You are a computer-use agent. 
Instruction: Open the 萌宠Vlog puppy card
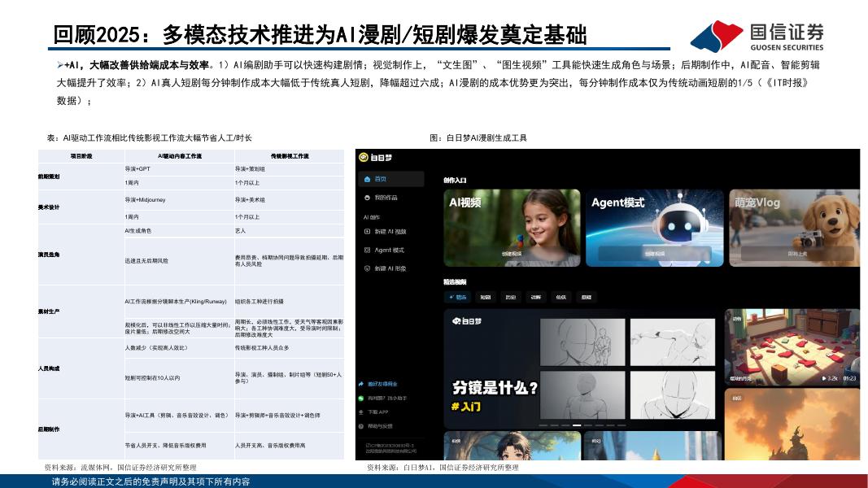pyautogui.click(x=794, y=228)
